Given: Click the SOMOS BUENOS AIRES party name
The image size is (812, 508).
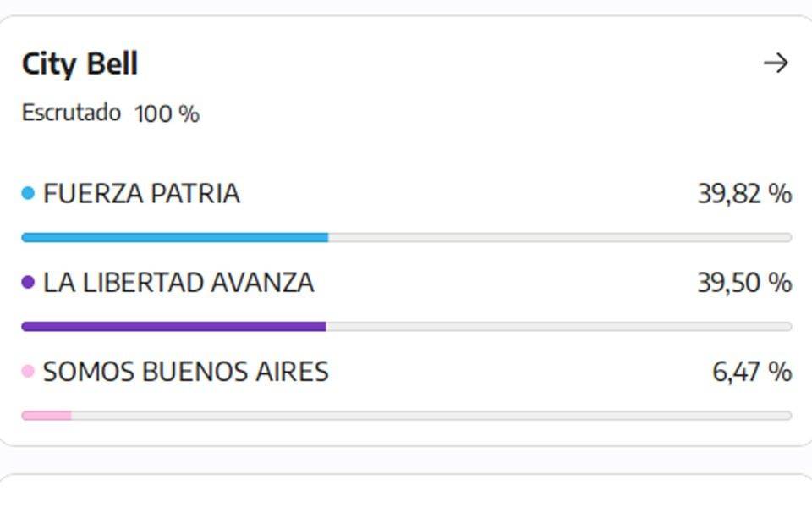Looking at the screenshot, I should click(x=186, y=372).
